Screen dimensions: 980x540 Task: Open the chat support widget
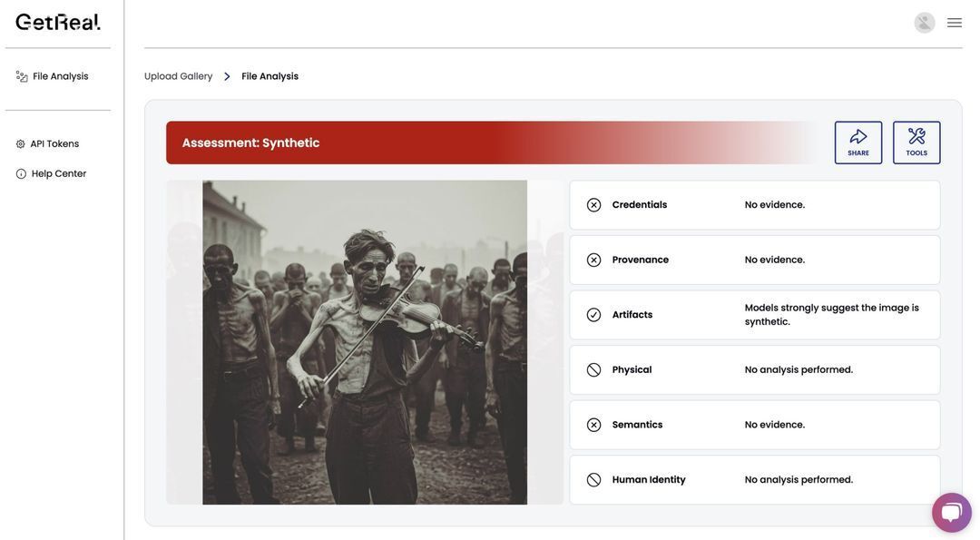pyautogui.click(x=951, y=513)
